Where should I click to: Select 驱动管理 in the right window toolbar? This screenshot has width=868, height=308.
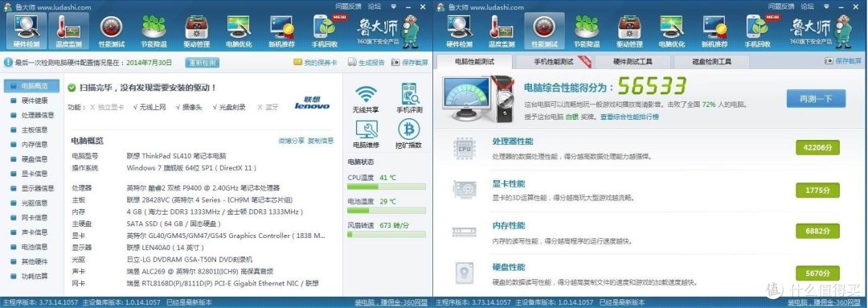[630, 31]
